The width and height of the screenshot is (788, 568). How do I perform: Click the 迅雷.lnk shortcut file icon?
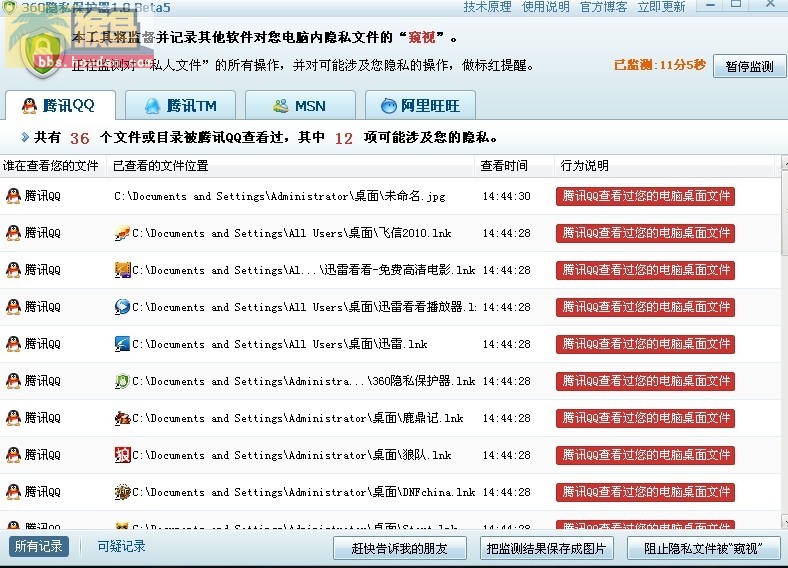click(122, 344)
